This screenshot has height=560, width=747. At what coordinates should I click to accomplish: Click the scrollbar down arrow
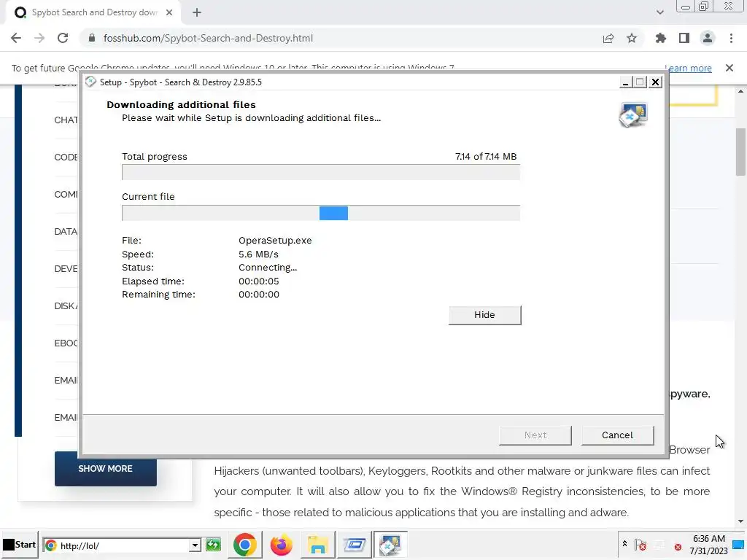pos(741,521)
